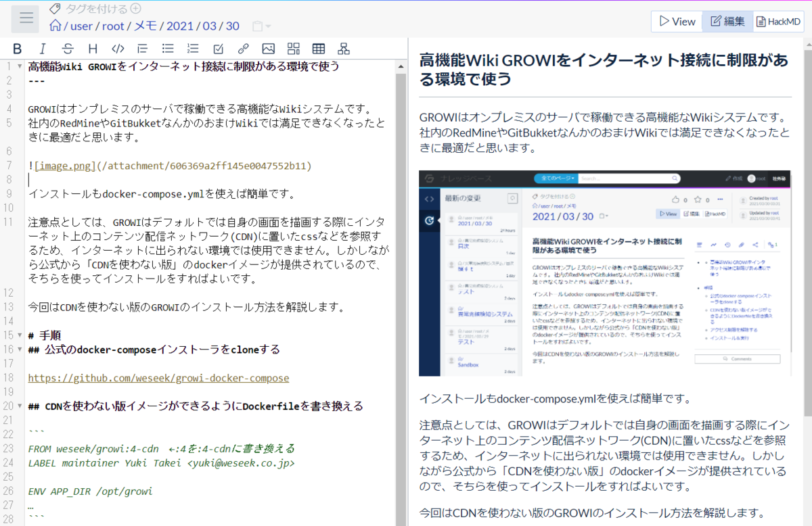812x526 pixels.
Task: Click preview paragraph beginning 注意点としては
Action: point(605,456)
